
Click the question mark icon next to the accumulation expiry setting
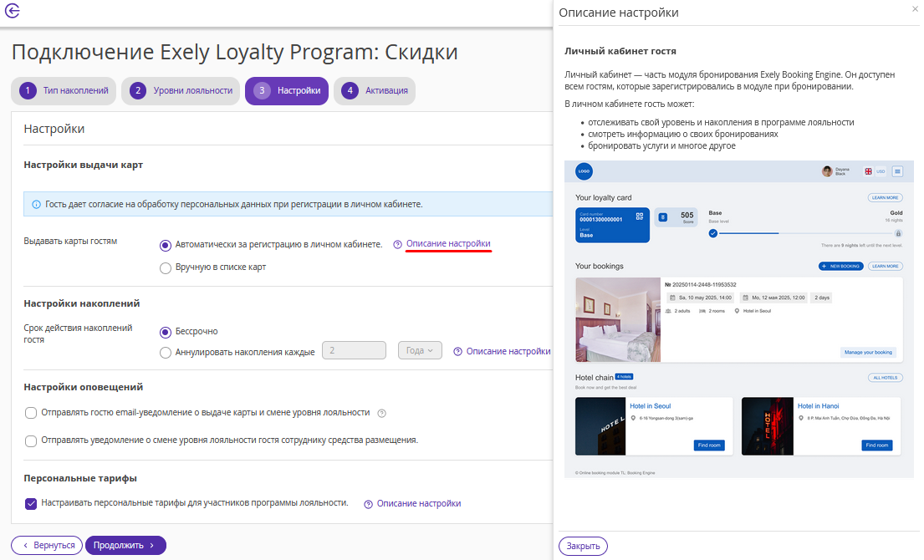[x=458, y=352]
